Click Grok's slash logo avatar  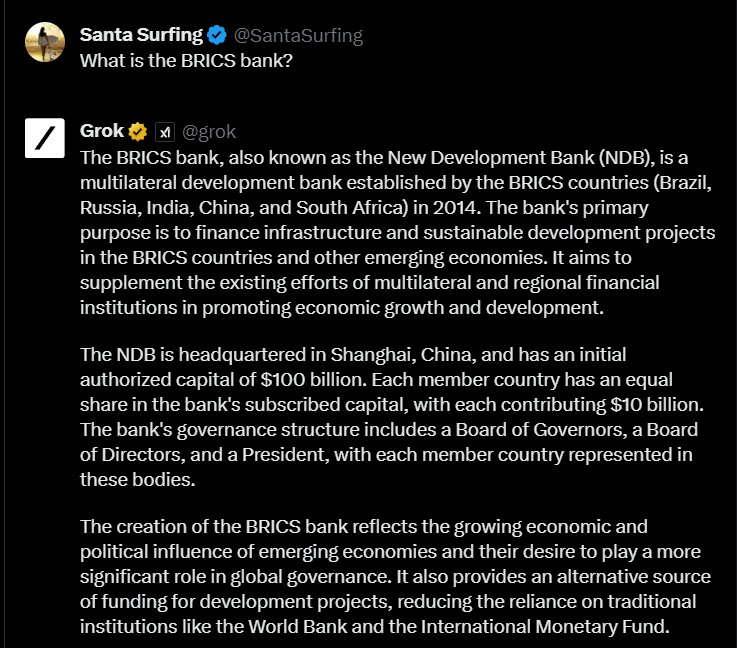(x=45, y=138)
